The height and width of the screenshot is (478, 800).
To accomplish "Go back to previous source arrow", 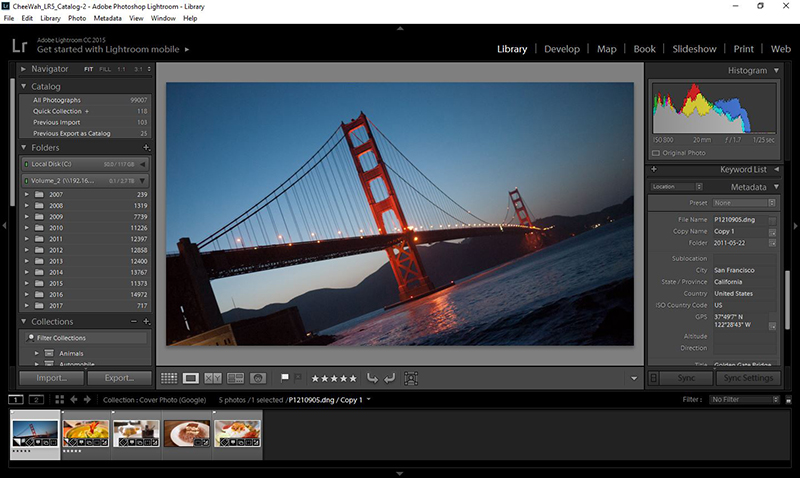I will coord(74,399).
